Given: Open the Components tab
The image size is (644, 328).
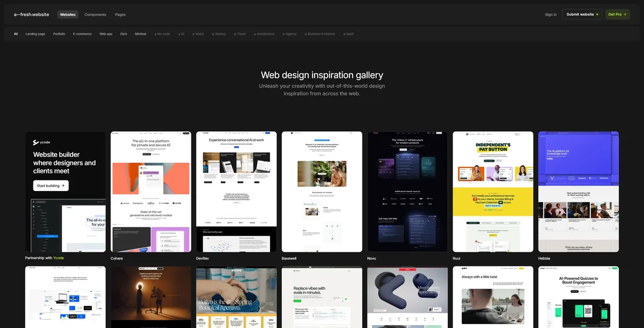Looking at the screenshot, I should pyautogui.click(x=95, y=15).
